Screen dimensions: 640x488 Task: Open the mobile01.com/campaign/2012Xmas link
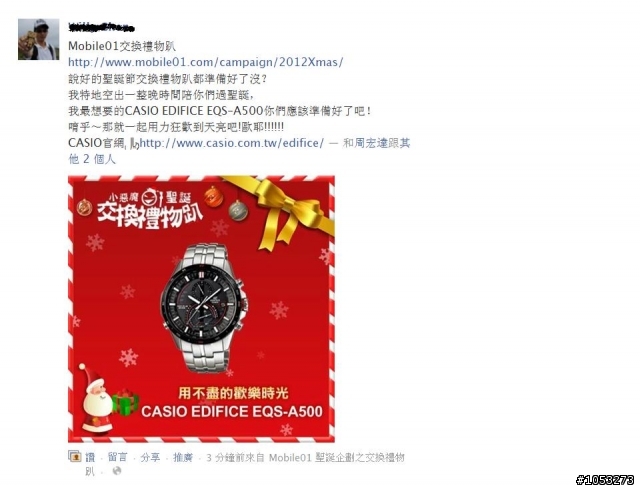pyautogui.click(x=206, y=62)
